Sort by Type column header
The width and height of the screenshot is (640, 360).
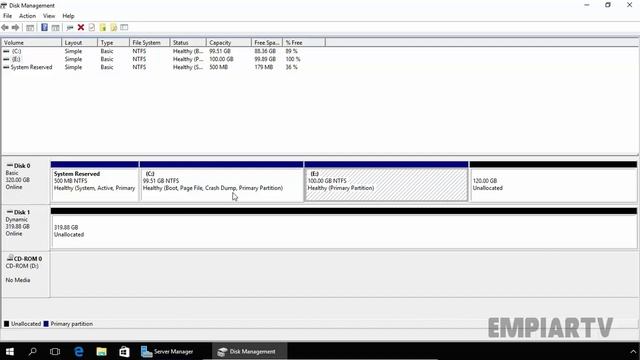113,42
